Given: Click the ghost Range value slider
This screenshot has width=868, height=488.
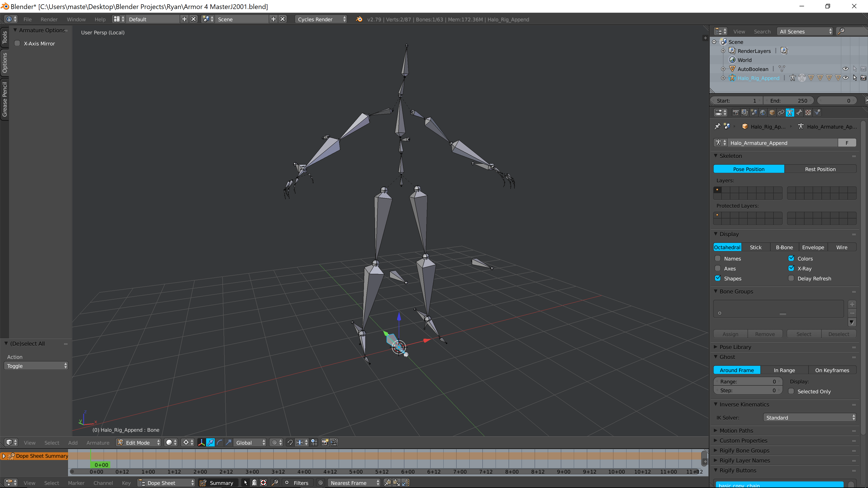Looking at the screenshot, I should coord(747,381).
